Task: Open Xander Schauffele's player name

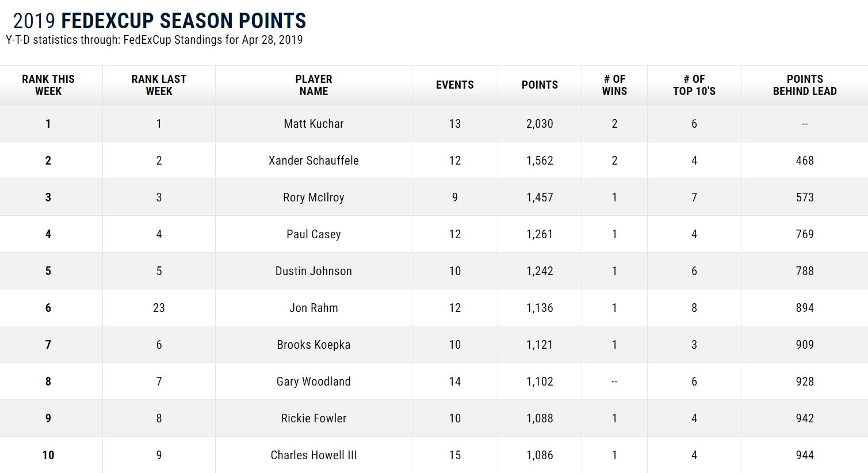Action: (x=313, y=161)
